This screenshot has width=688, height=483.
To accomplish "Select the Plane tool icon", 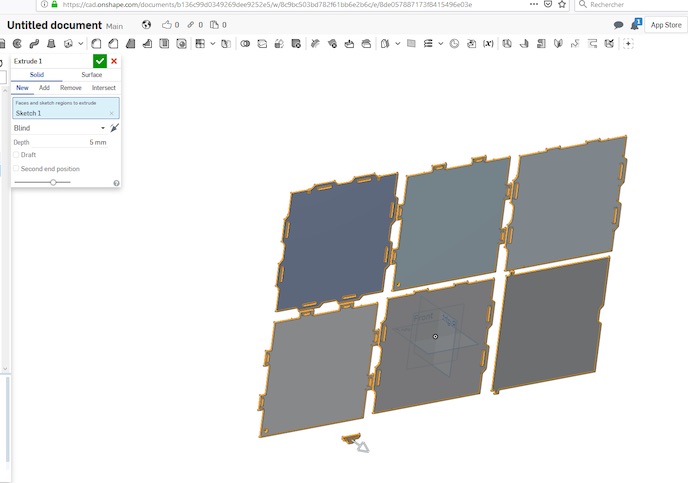I will 411,43.
